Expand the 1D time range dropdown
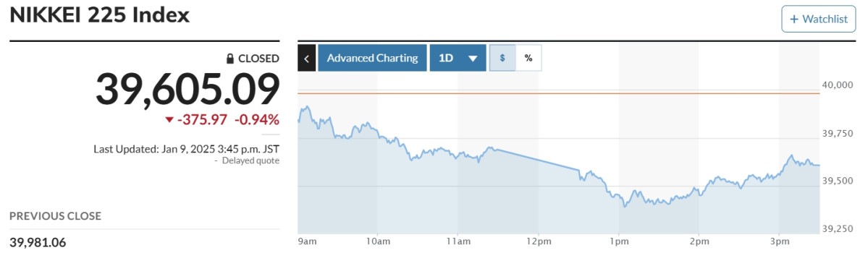Viewport: 868px width, 266px height. tap(458, 58)
